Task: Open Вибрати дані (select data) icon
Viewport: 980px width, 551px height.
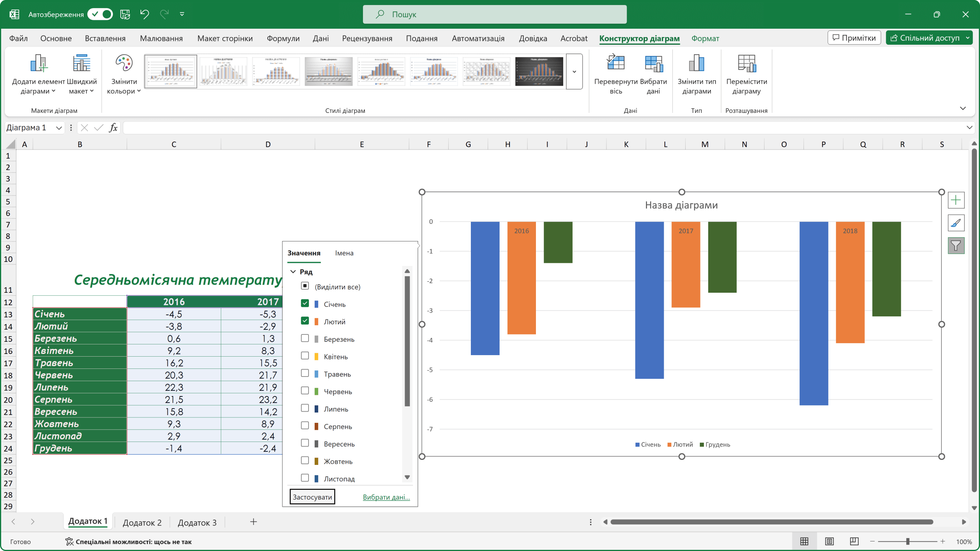Action: click(653, 64)
